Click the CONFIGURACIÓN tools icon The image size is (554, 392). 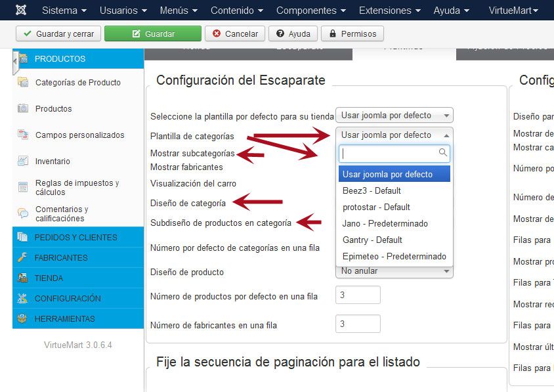tap(22, 298)
